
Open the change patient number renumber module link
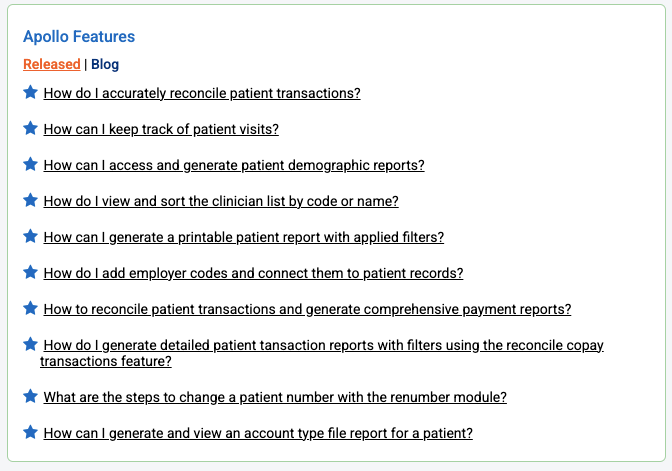pos(275,397)
